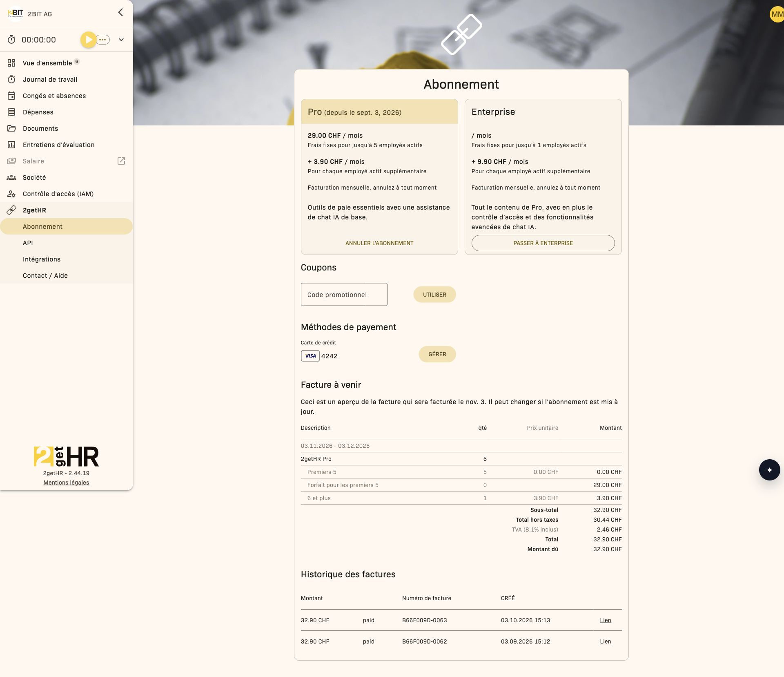Viewport: 784px width, 677px height.
Task: Click the Utiliser coupon button
Action: [434, 295]
